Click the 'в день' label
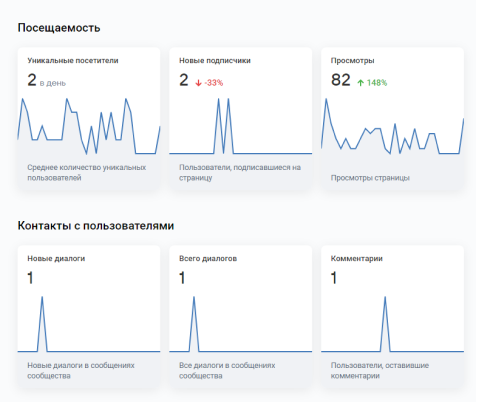Viewport: 481px width, 402px height. [53, 83]
